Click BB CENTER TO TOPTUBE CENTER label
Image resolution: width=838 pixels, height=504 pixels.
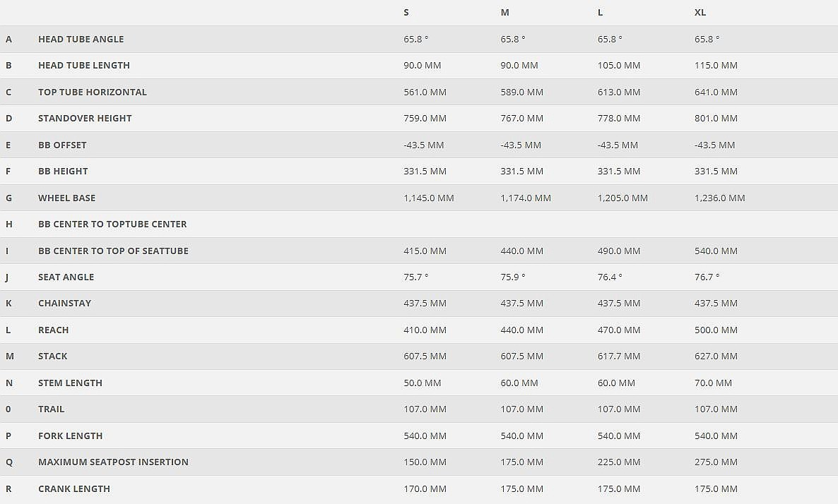[112, 224]
